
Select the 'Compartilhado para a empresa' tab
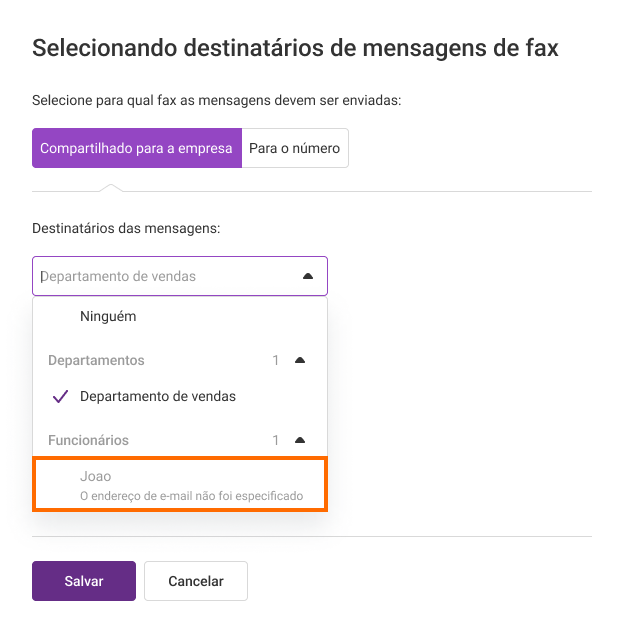coord(137,148)
